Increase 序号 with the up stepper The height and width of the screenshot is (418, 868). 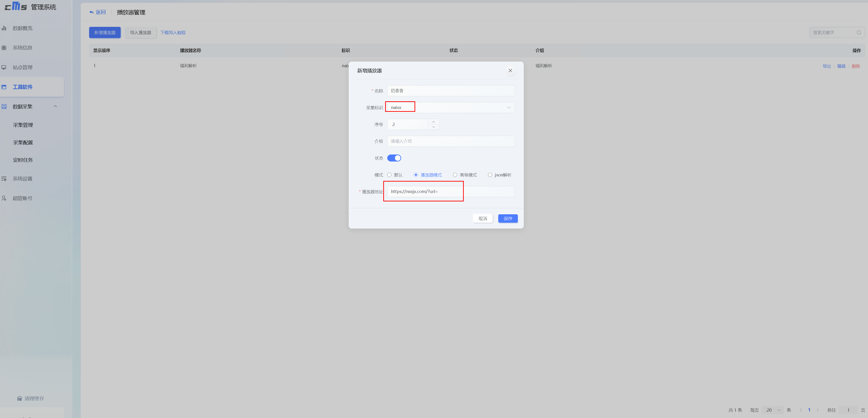pos(433,122)
